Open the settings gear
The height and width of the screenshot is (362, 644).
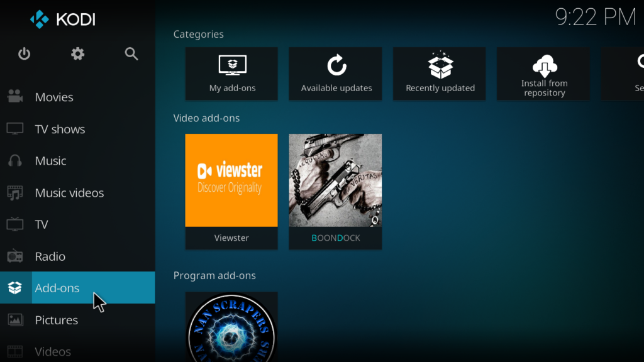coord(77,54)
